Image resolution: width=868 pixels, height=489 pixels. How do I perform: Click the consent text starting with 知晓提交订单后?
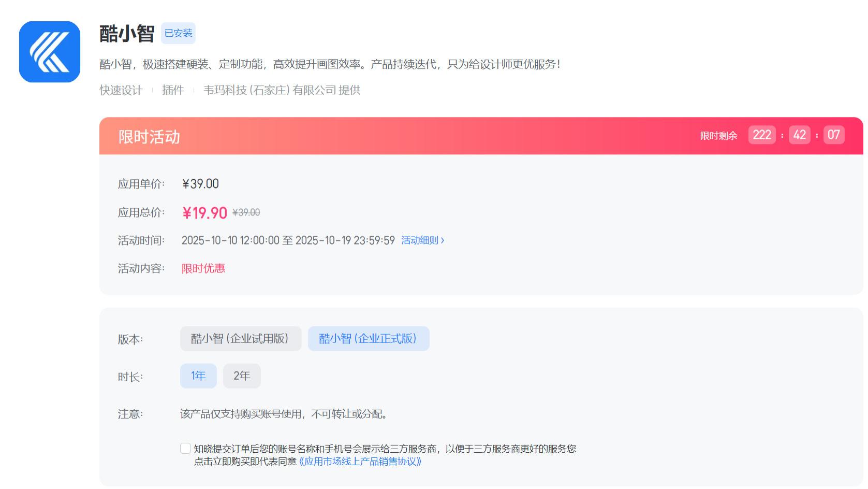point(385,449)
